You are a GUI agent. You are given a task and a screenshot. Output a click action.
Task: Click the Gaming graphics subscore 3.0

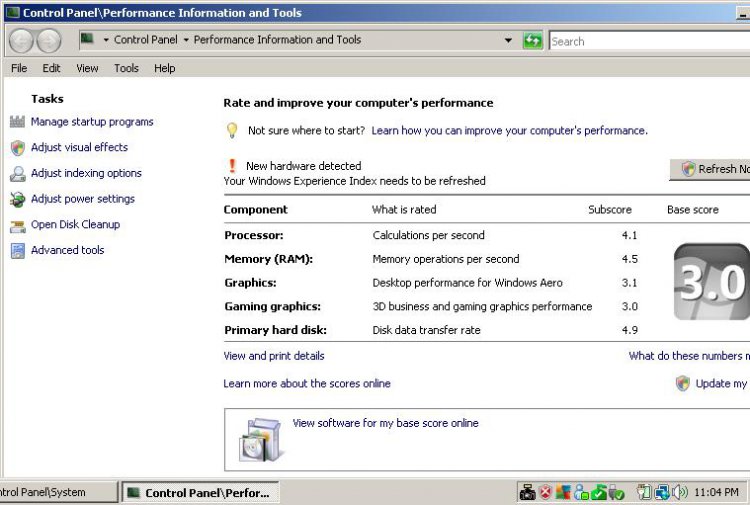tap(629, 307)
